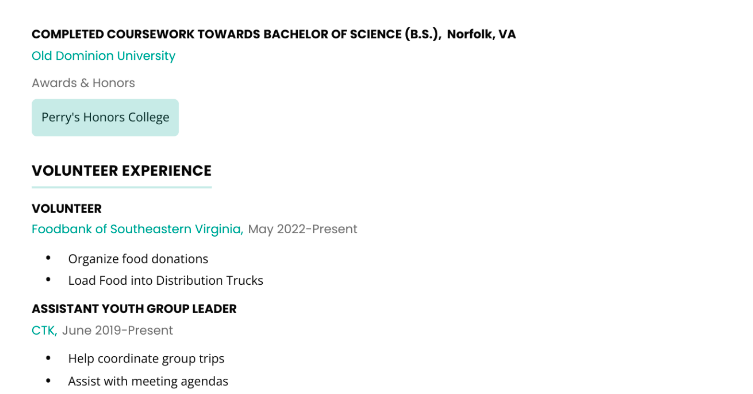This screenshot has height=394, width=753.
Task: Select the Norfolk, VA location text
Action: (481, 34)
